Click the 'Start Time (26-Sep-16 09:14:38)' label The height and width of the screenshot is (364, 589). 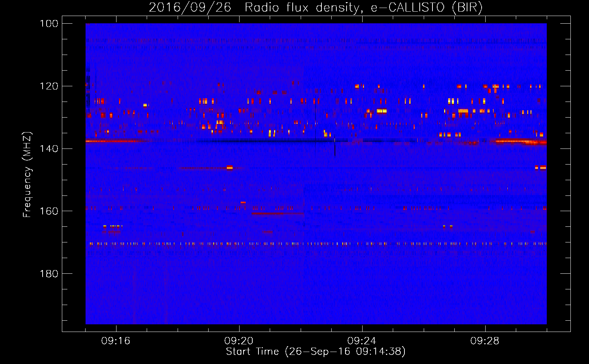pyautogui.click(x=316, y=352)
